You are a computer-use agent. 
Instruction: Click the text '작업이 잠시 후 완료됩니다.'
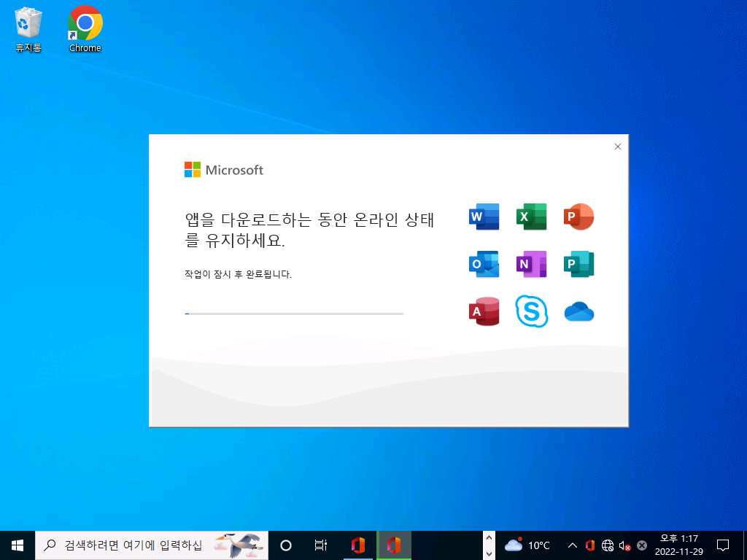pyautogui.click(x=238, y=274)
